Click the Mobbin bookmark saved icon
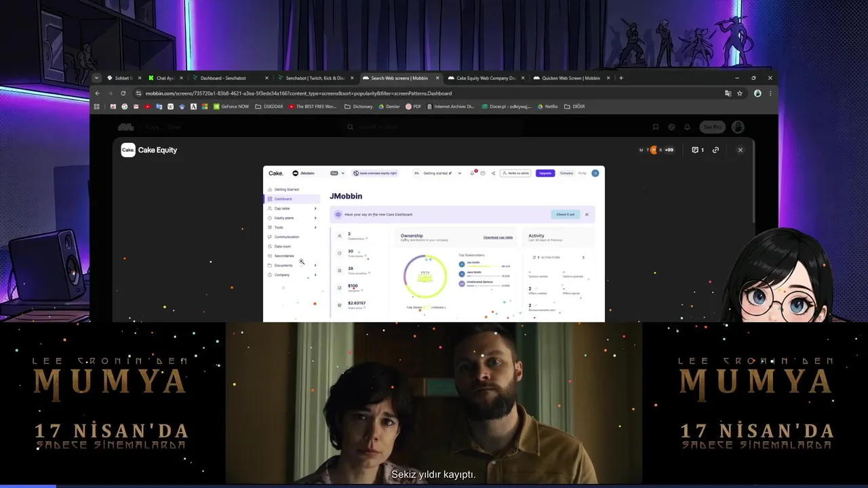The height and width of the screenshot is (488, 868). coord(655,127)
